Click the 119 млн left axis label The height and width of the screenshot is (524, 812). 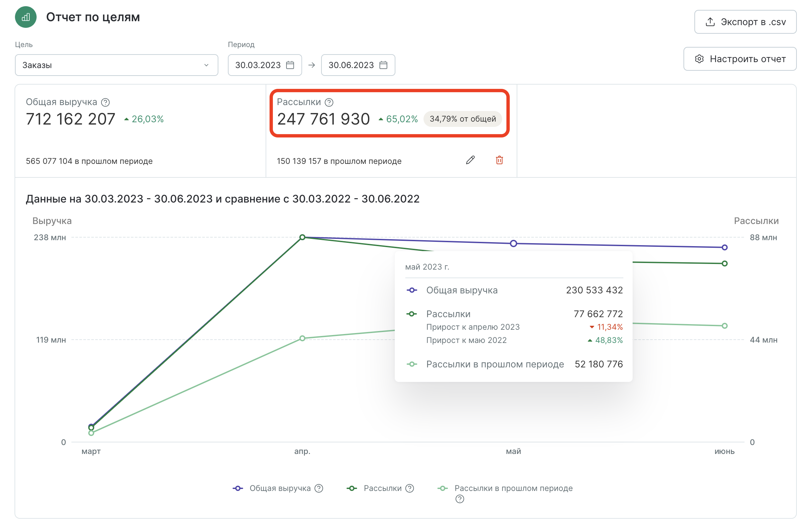point(51,340)
